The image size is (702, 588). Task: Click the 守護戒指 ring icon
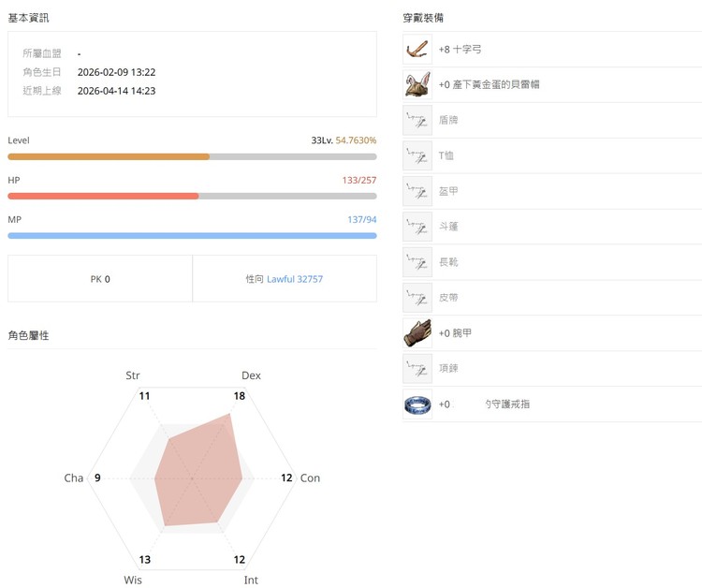point(417,404)
